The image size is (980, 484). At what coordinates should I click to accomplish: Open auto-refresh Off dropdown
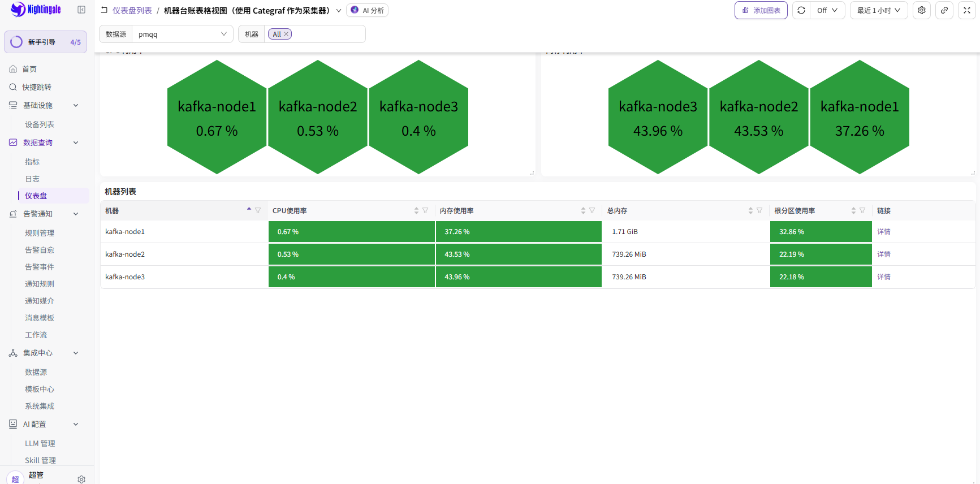tap(827, 10)
